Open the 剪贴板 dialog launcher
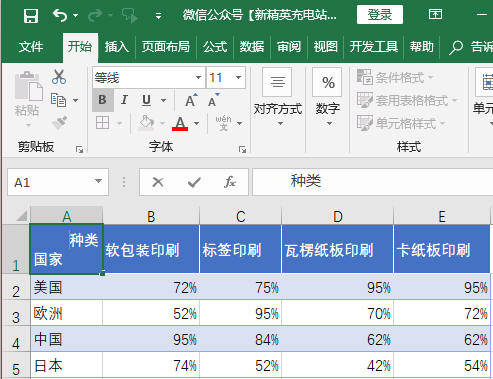 [x=79, y=150]
